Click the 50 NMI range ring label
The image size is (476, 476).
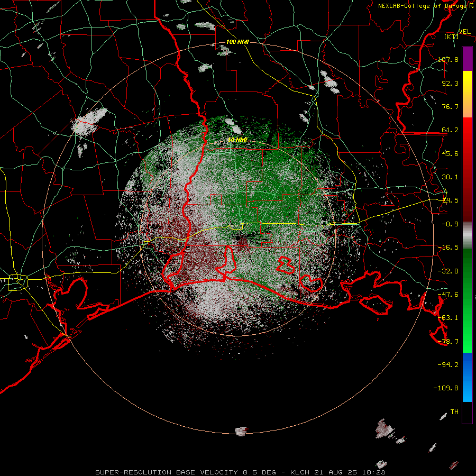pos(237,140)
